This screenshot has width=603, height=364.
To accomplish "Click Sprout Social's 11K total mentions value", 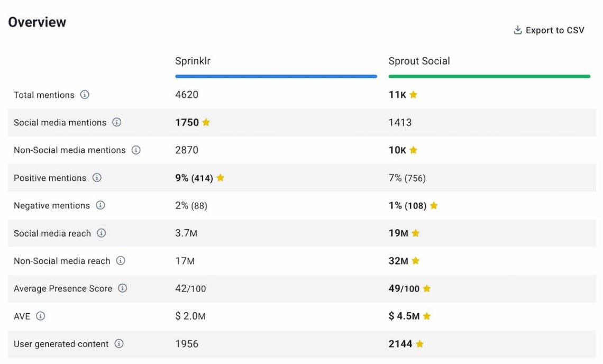I will (x=397, y=95).
